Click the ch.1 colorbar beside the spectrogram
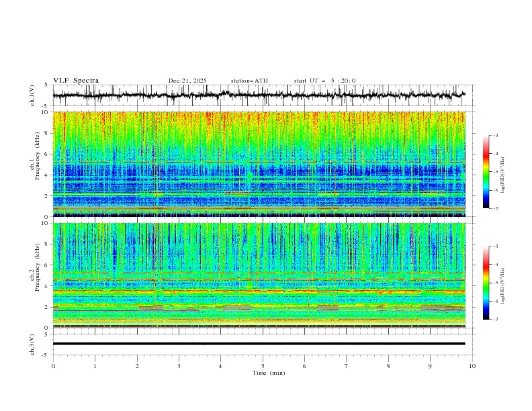 (486, 171)
